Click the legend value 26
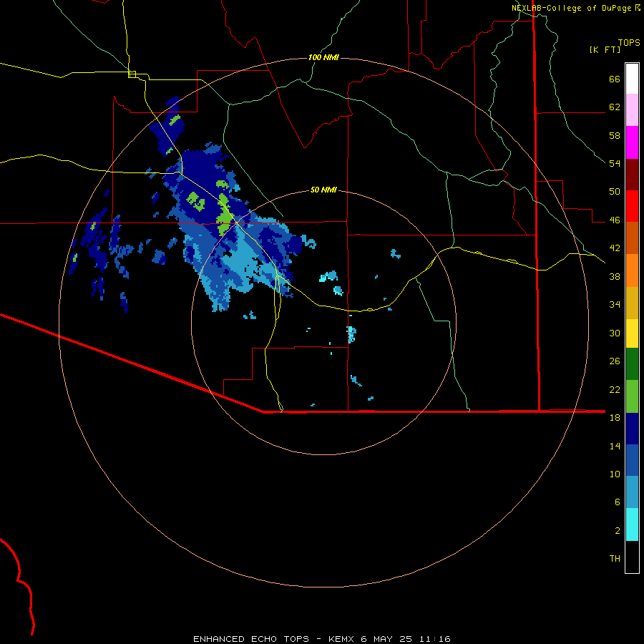Viewport: 644px width, 644px height. pos(615,361)
